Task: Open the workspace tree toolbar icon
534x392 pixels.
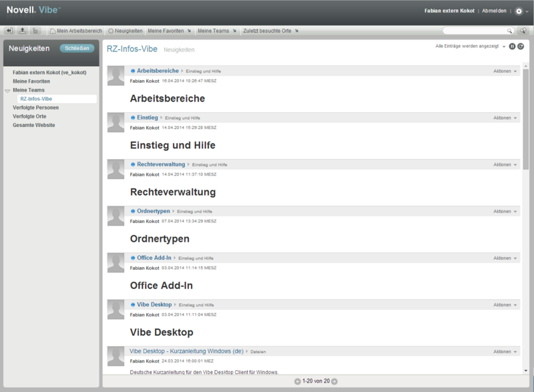Action: pos(35,31)
